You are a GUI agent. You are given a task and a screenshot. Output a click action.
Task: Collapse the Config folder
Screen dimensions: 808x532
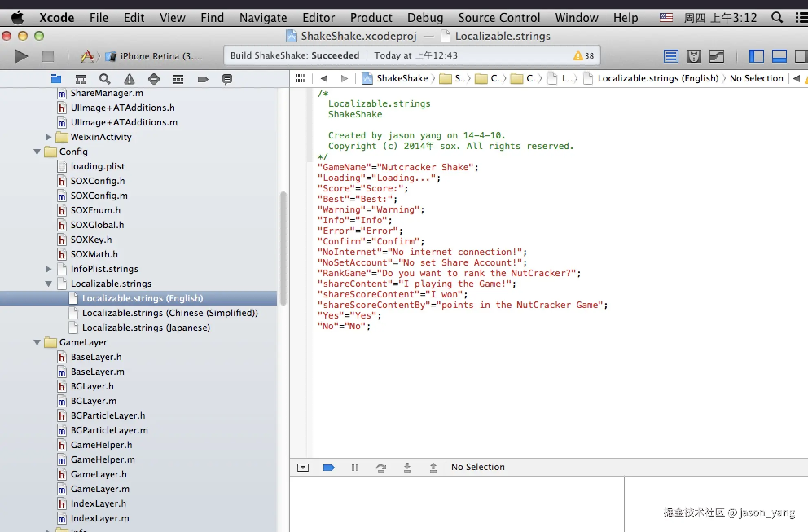pos(37,152)
